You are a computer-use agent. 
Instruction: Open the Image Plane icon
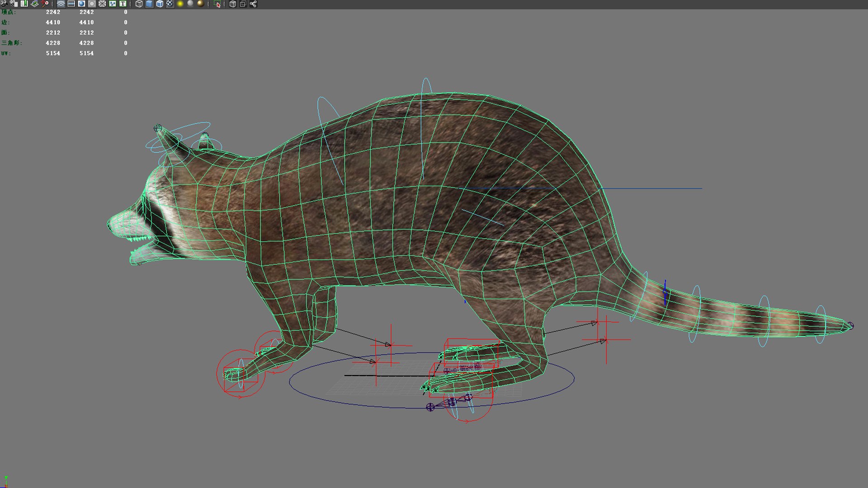[x=35, y=4]
